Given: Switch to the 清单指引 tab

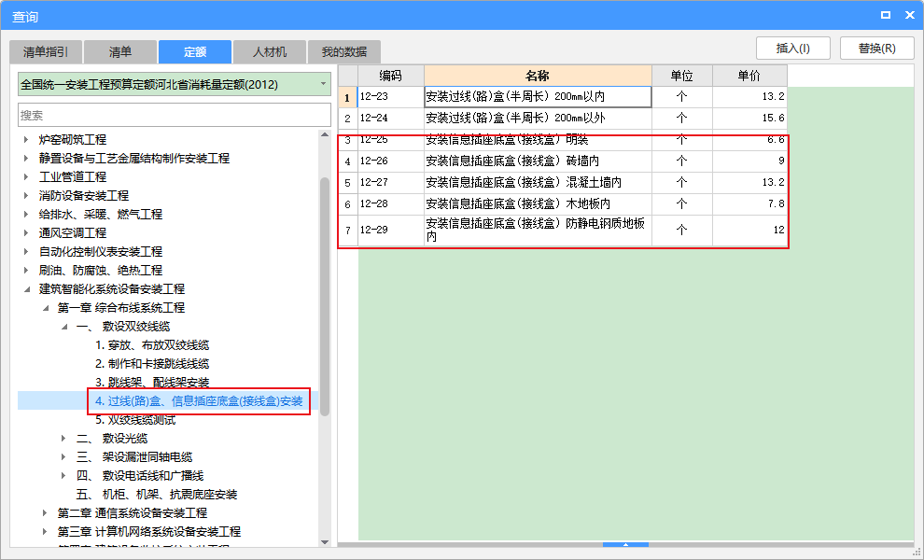Looking at the screenshot, I should (46, 52).
